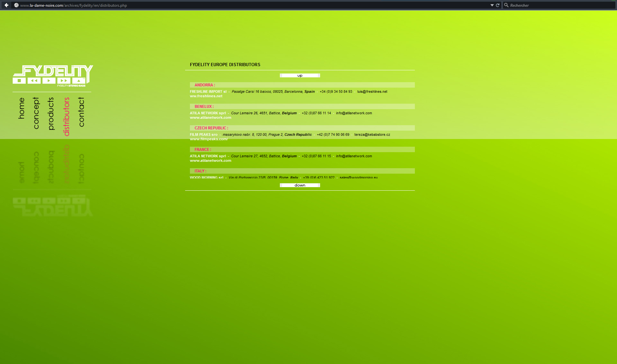Open the www.filmpeaks.com link
The width and height of the screenshot is (617, 364).
(209, 139)
